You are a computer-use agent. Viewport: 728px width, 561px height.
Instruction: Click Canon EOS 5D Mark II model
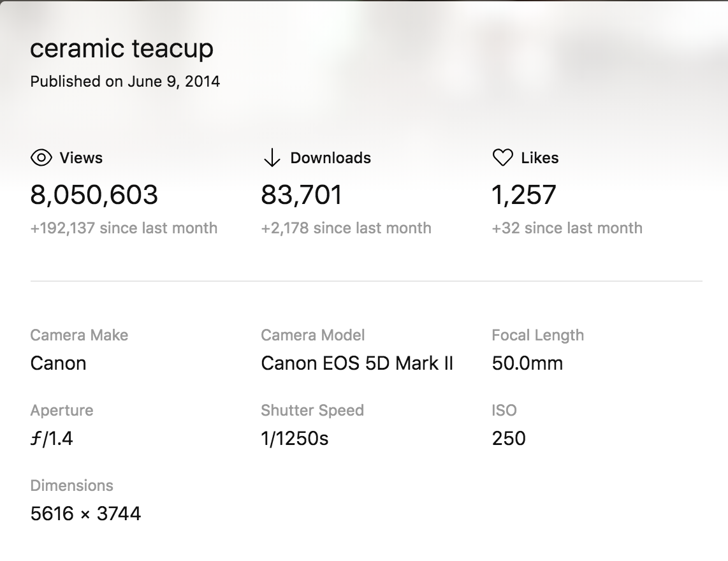(357, 363)
